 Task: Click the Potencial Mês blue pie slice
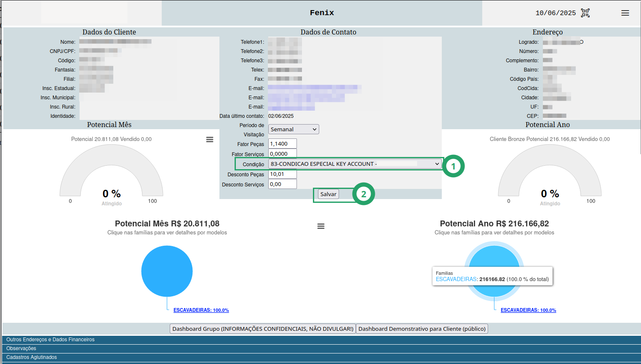click(167, 271)
